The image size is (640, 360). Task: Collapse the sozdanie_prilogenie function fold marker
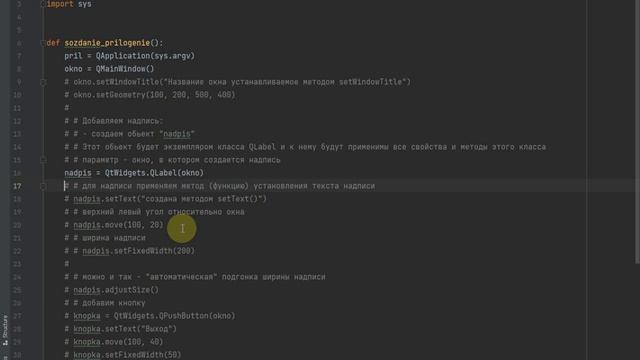click(43, 43)
